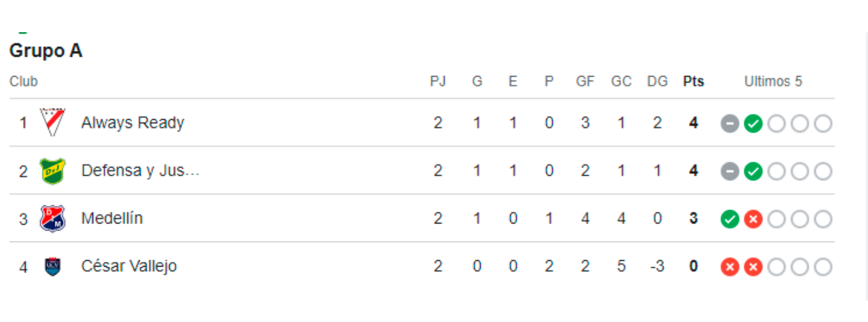Click Defensa y Justicia's green win icon
Viewport: 868px width, 322px height.
tap(753, 171)
